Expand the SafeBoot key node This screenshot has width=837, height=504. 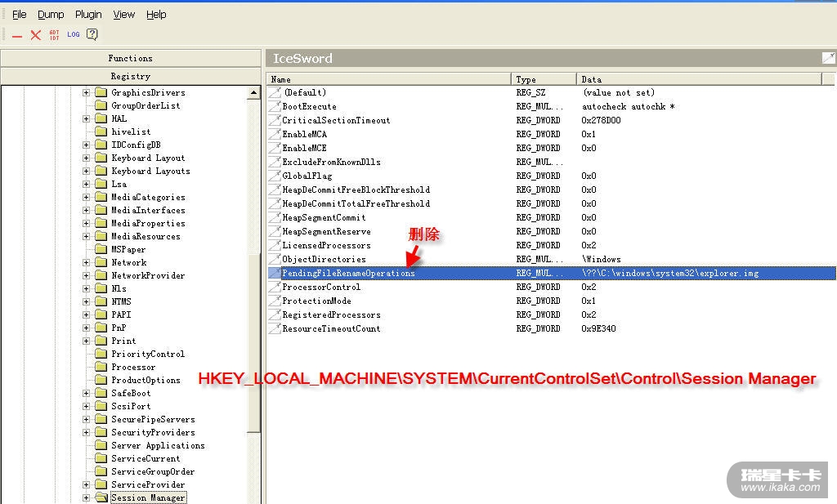coord(87,394)
